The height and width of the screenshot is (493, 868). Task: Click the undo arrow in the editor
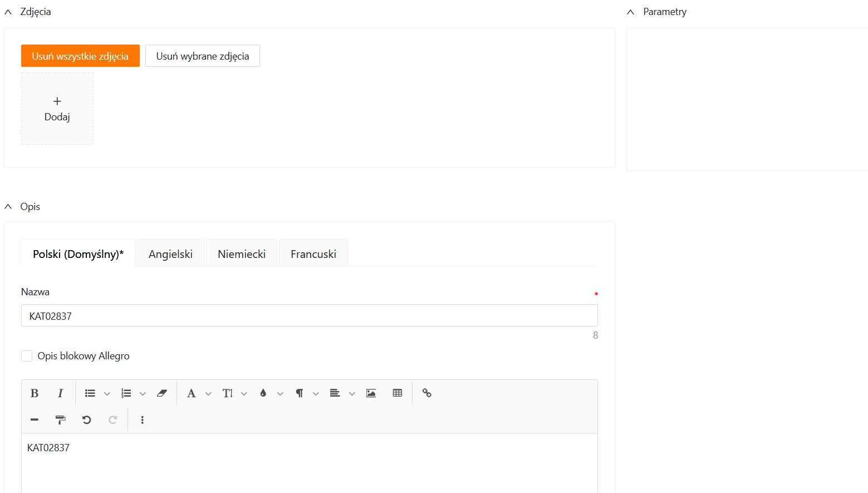[86, 420]
